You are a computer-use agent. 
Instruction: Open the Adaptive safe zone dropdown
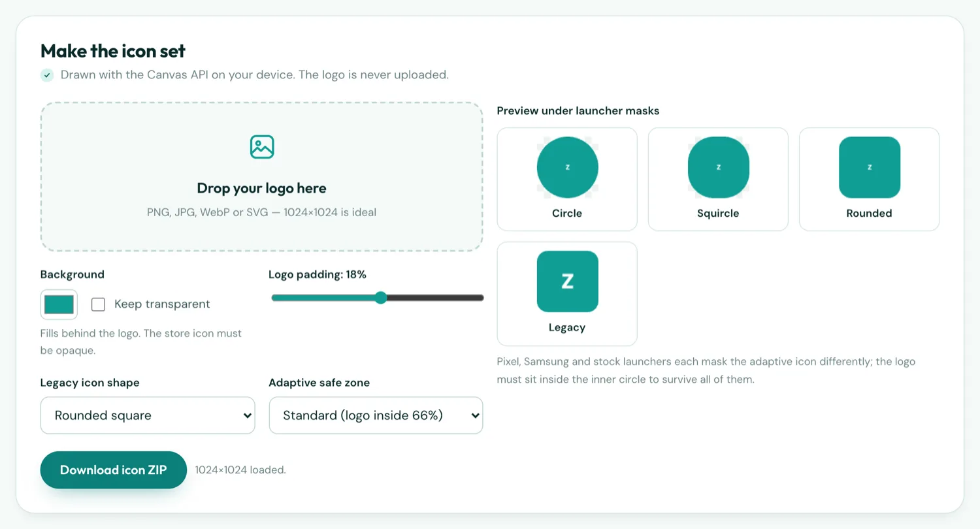[x=376, y=415]
